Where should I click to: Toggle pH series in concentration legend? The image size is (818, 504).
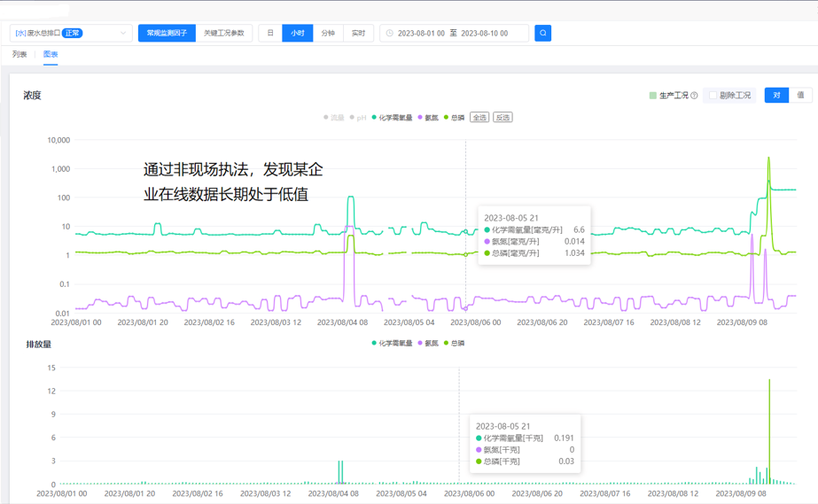click(x=358, y=117)
